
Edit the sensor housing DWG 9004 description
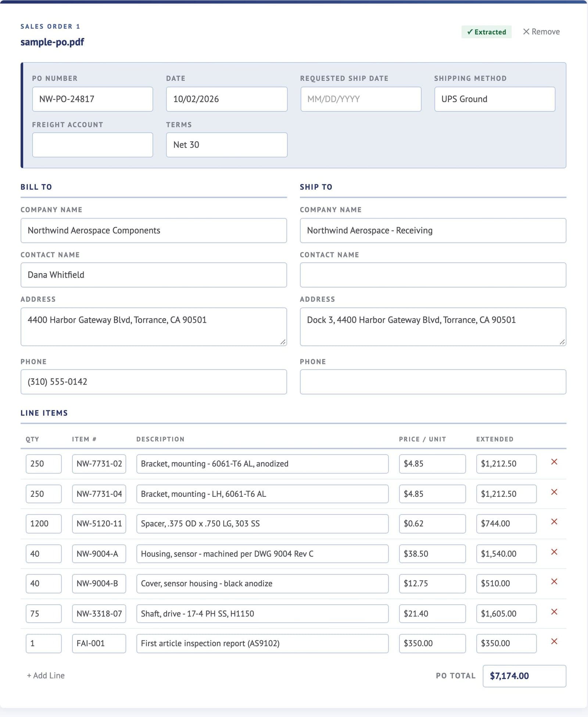click(262, 554)
